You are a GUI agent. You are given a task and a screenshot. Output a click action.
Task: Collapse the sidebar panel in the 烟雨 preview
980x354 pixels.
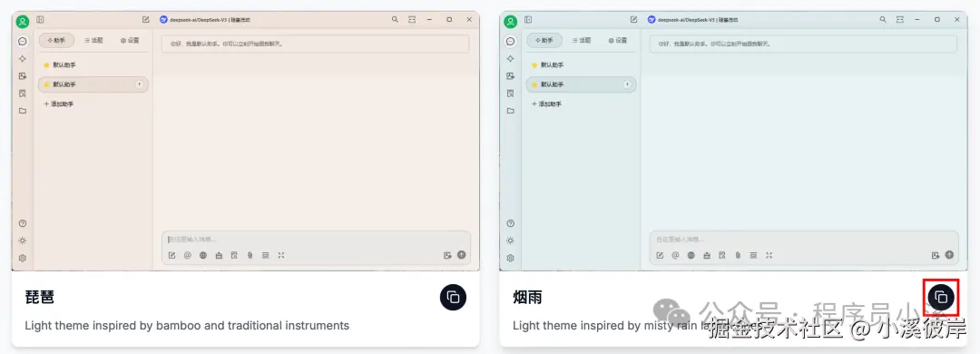(528, 20)
